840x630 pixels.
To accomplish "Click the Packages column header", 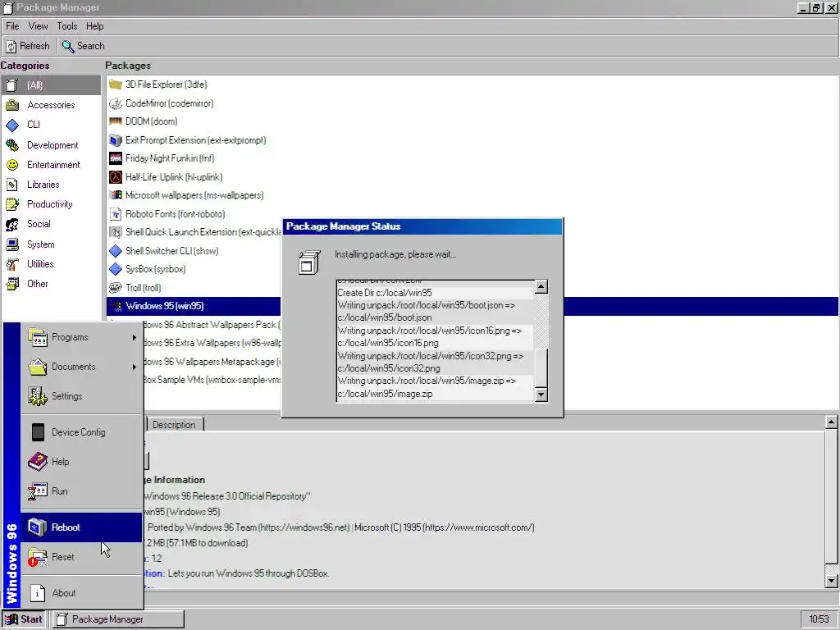I will click(127, 66).
